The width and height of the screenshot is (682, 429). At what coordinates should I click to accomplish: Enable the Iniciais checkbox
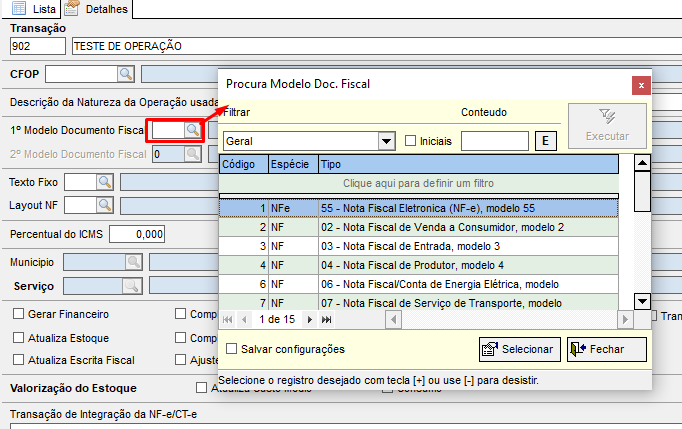pos(411,141)
